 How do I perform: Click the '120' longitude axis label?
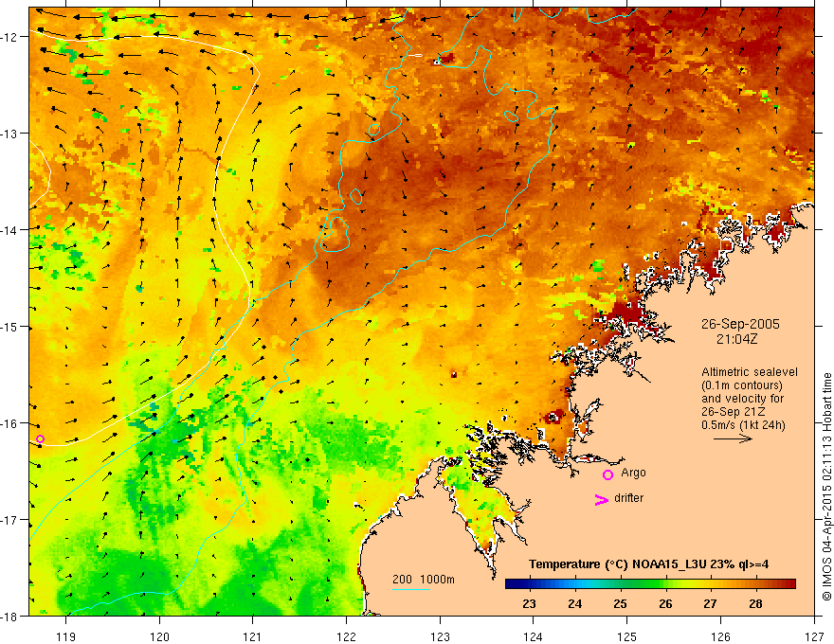coord(159,636)
